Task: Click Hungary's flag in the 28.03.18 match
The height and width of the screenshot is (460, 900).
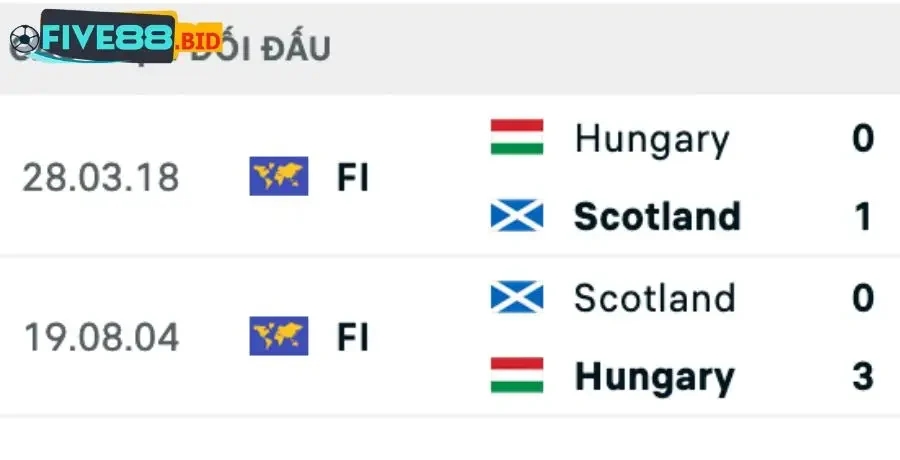Action: (517, 138)
